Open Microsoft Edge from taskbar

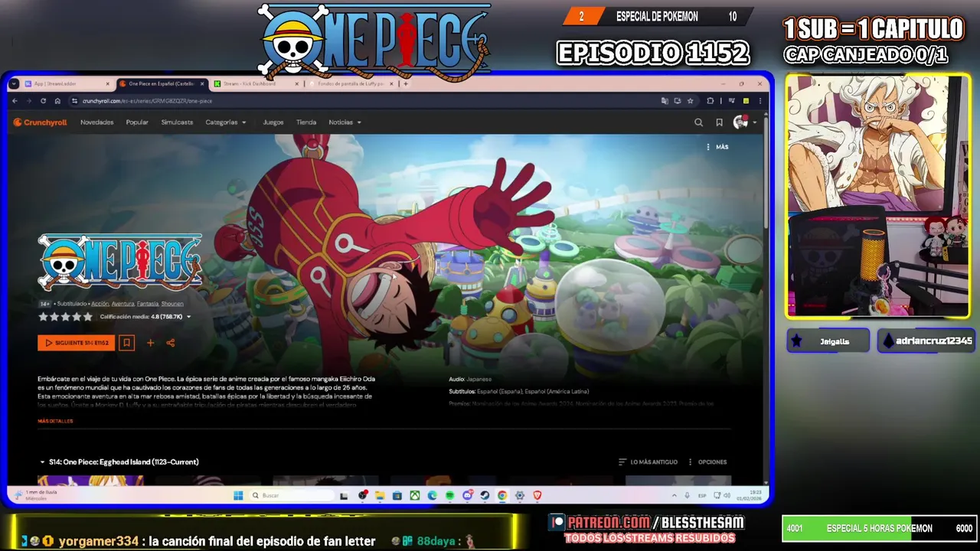[432, 496]
